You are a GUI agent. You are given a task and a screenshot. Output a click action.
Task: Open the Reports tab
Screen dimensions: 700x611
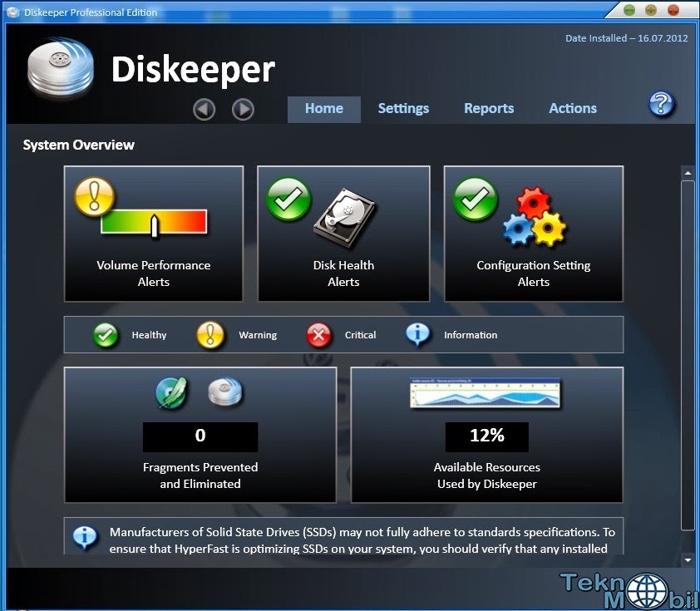(x=489, y=109)
